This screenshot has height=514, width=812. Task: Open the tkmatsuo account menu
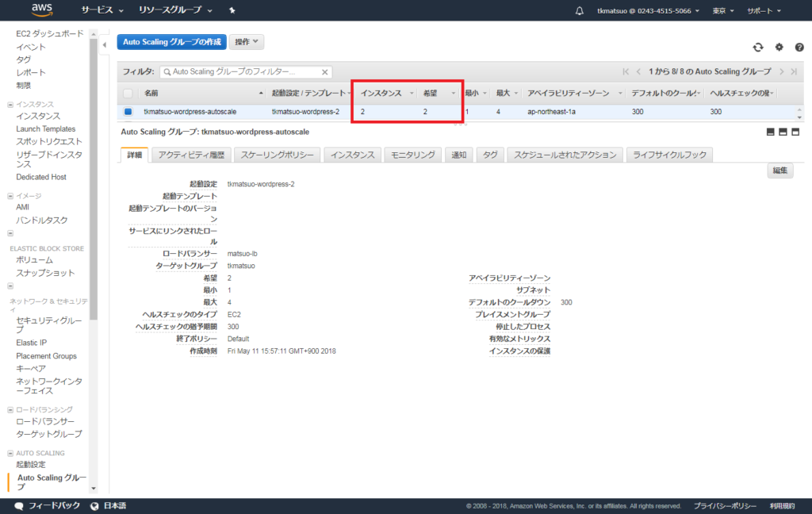pos(648,11)
